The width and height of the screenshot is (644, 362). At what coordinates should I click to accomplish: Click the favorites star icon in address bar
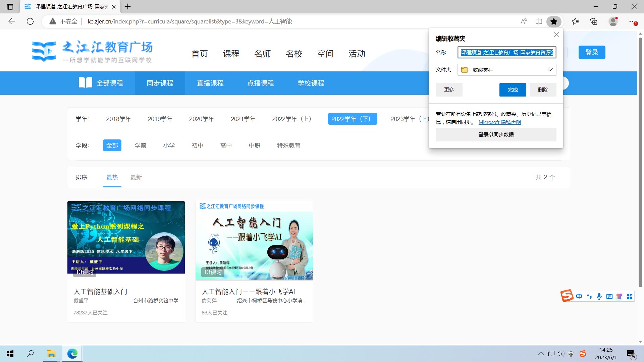[x=554, y=21]
